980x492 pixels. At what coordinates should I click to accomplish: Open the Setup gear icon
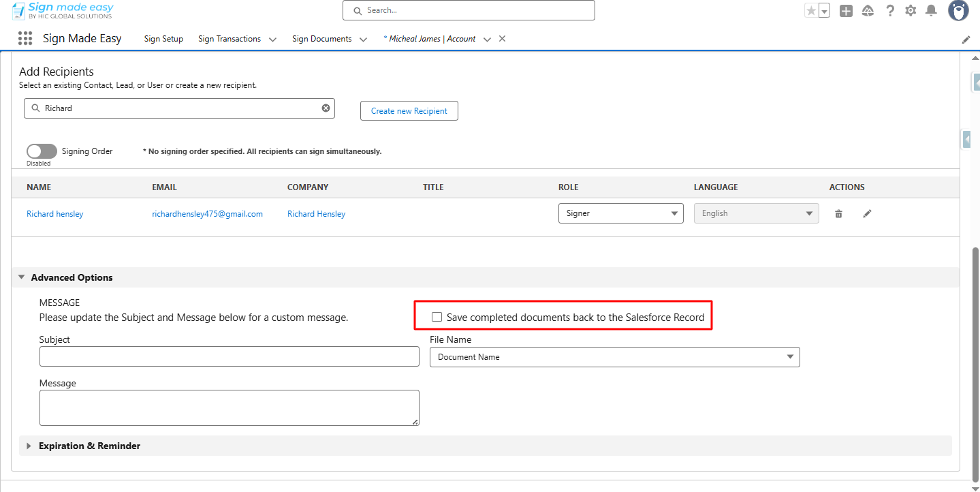tap(911, 11)
